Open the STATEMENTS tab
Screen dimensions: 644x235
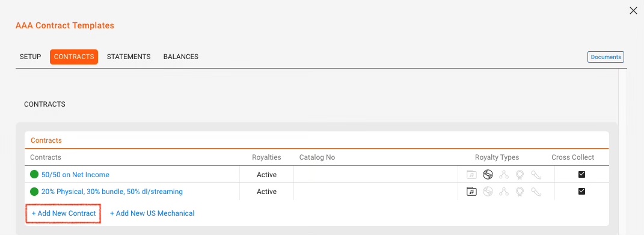(x=129, y=57)
